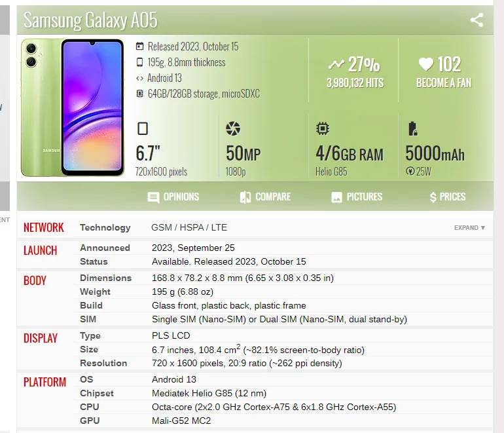Click the 64GB/128GB storage, microSDXC line
The height and width of the screenshot is (433, 504).
click(x=204, y=94)
